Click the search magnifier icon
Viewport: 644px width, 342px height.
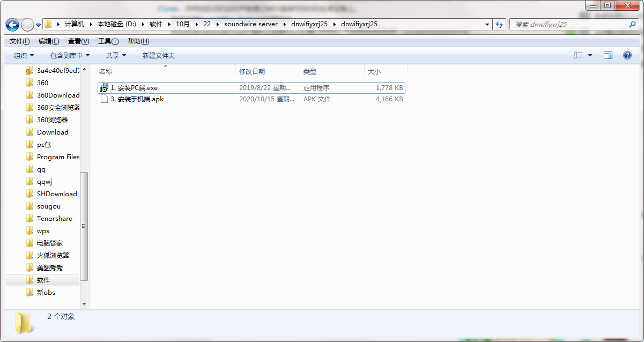(x=632, y=24)
